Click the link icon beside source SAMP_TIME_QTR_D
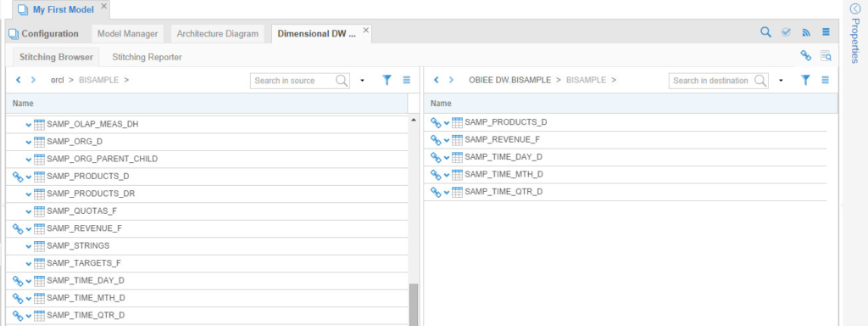This screenshot has height=326, width=868. click(x=19, y=316)
